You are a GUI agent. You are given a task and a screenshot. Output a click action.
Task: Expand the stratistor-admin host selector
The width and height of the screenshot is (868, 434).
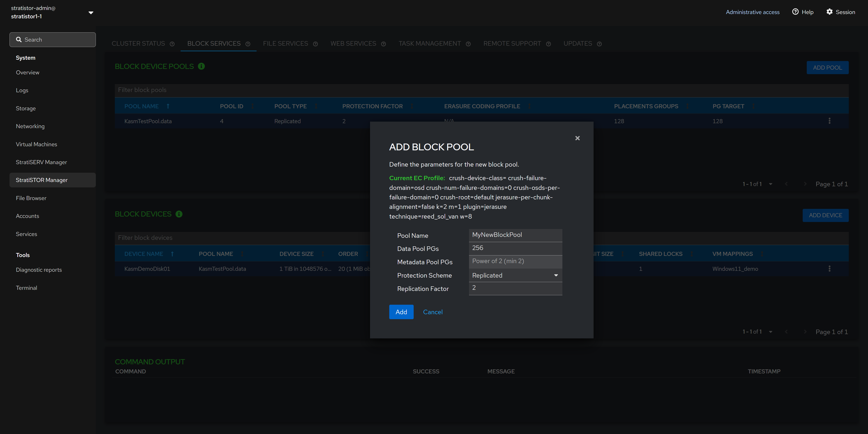(x=91, y=12)
